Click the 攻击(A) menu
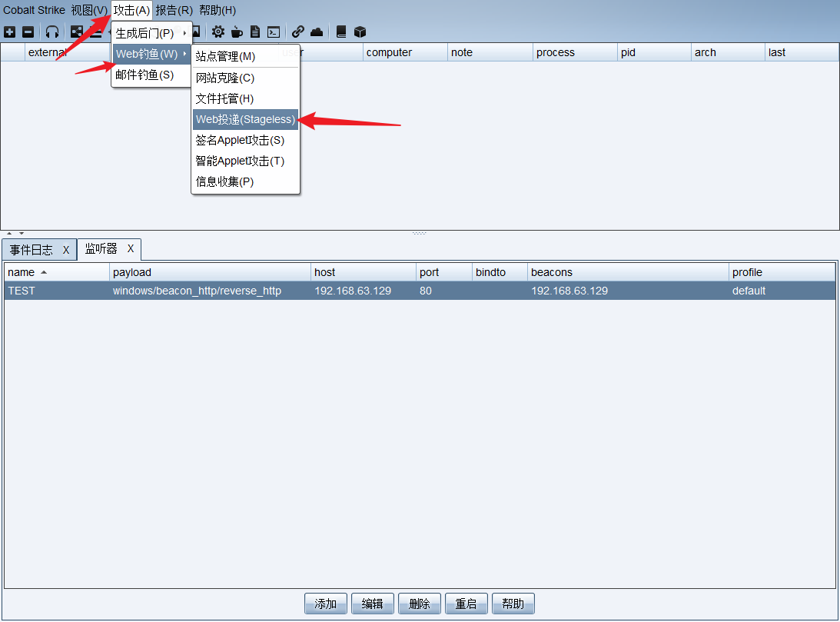Image resolution: width=840 pixels, height=622 pixels. (x=131, y=10)
